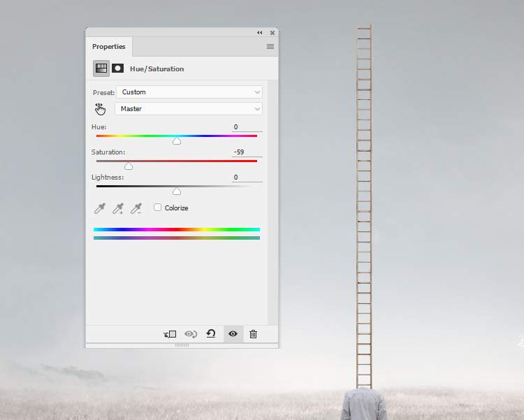The height and width of the screenshot is (420, 524).
Task: Click the Lightness slider handle
Action: click(x=177, y=191)
